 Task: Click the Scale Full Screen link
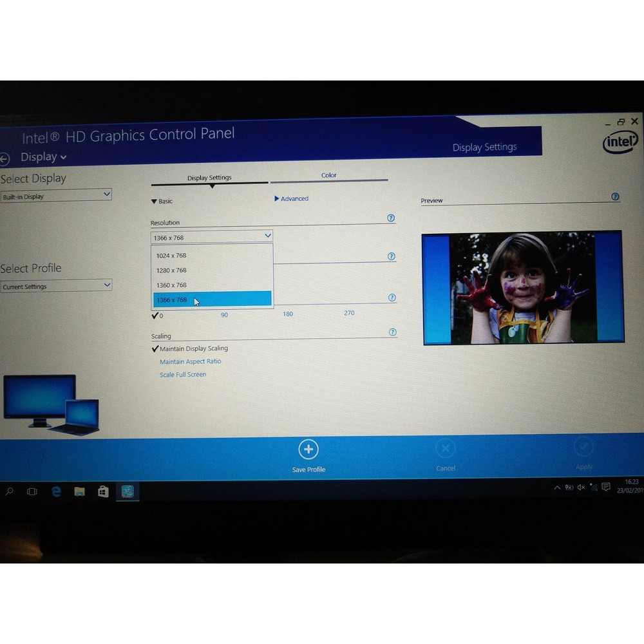(x=182, y=374)
